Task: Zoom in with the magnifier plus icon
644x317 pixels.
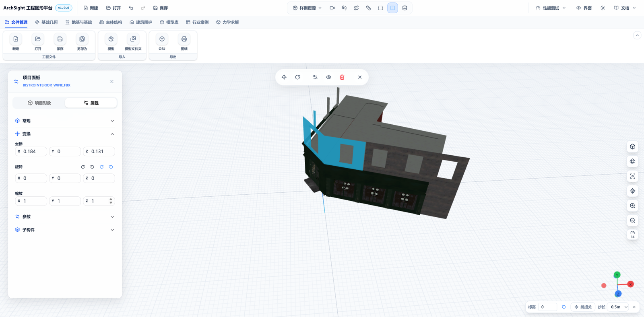Action: [x=633, y=206]
